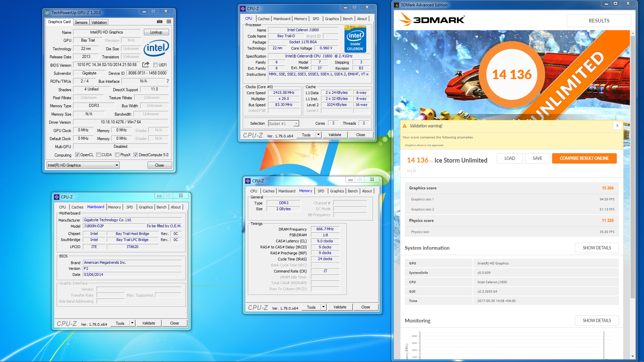This screenshot has height=362, width=644.
Task: Toggle the OpenCL checkbox
Action: (x=77, y=155)
